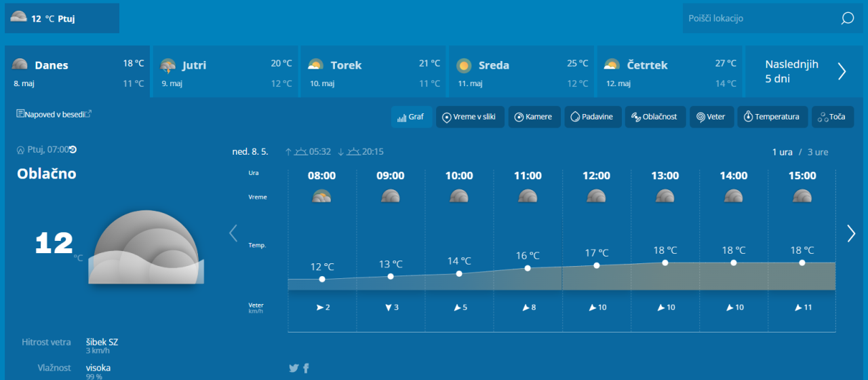Expand Naslednjih 5 dni forecast

pos(805,71)
